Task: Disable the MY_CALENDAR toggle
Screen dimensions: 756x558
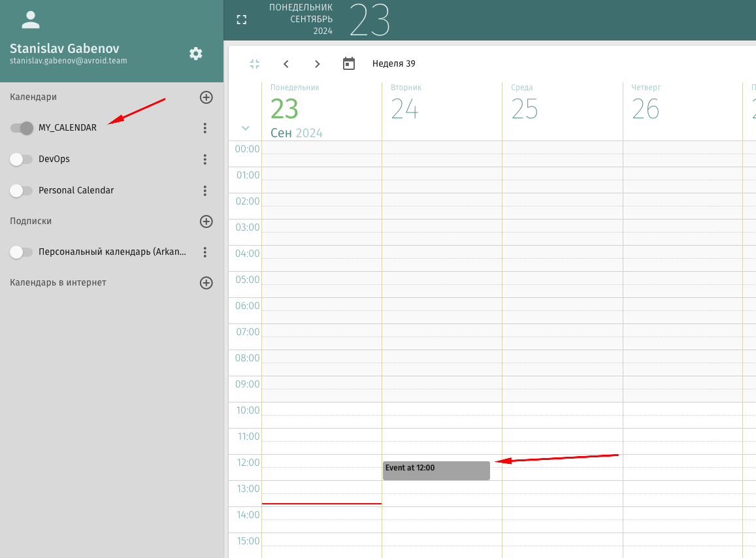Action: [22, 128]
